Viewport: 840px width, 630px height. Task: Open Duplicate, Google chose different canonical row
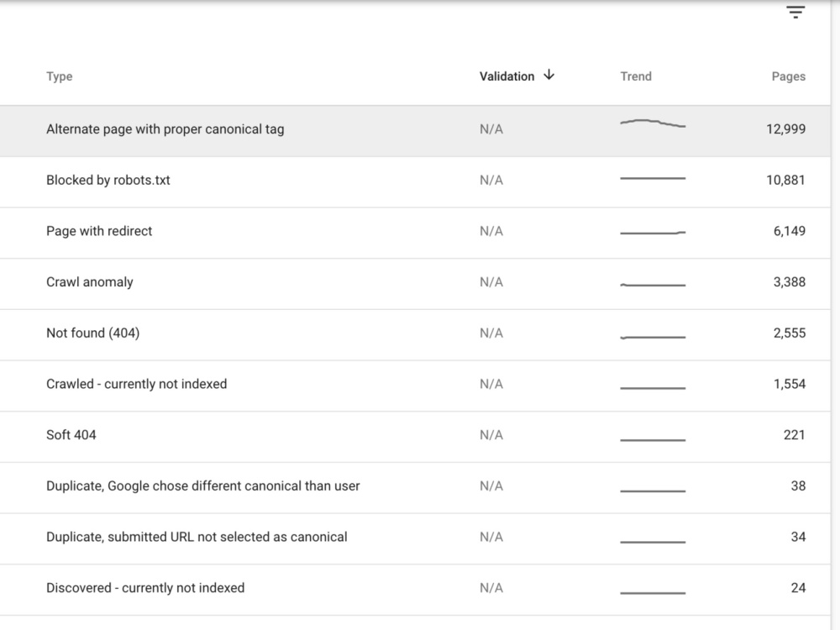coord(415,487)
